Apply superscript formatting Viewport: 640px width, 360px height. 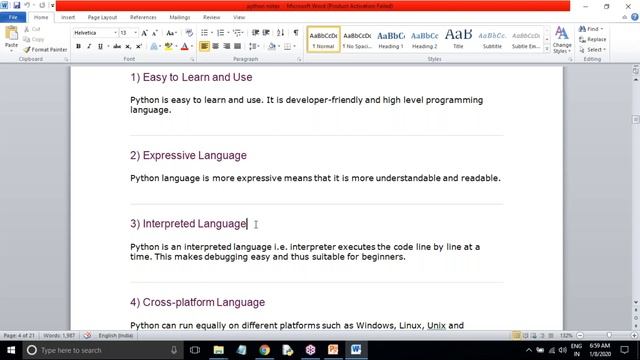coord(139,47)
